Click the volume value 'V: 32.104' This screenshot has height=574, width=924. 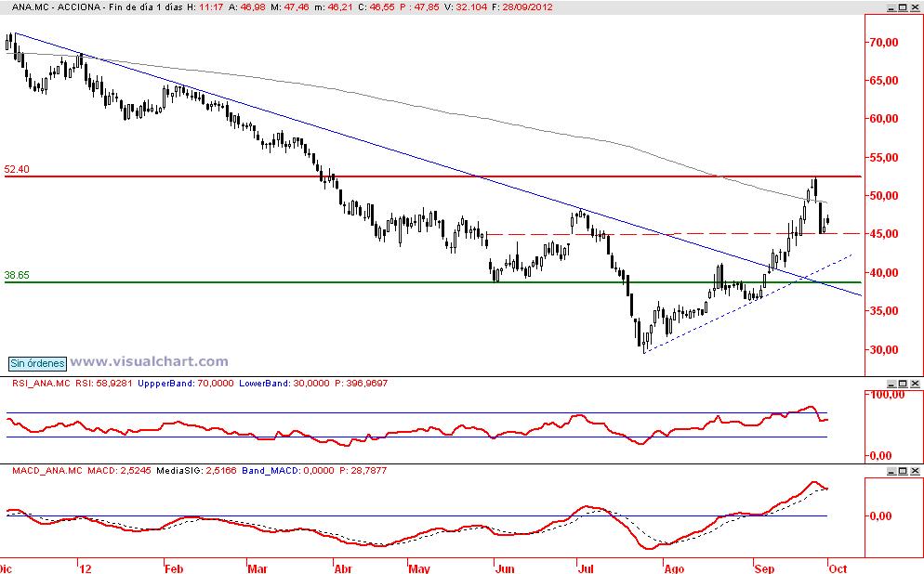[x=464, y=7]
